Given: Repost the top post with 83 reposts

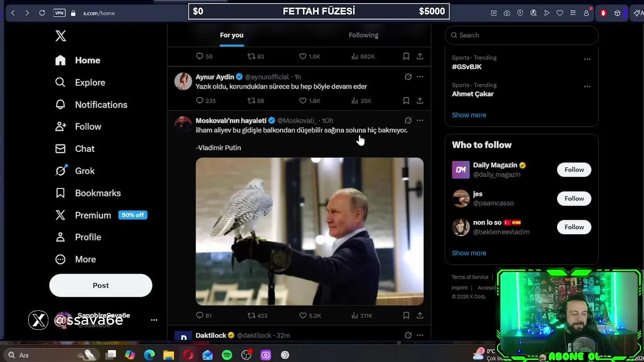Looking at the screenshot, I should coord(256,56).
